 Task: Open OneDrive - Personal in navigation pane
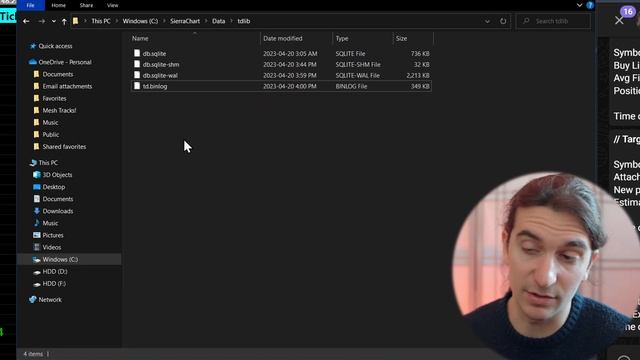pos(65,62)
